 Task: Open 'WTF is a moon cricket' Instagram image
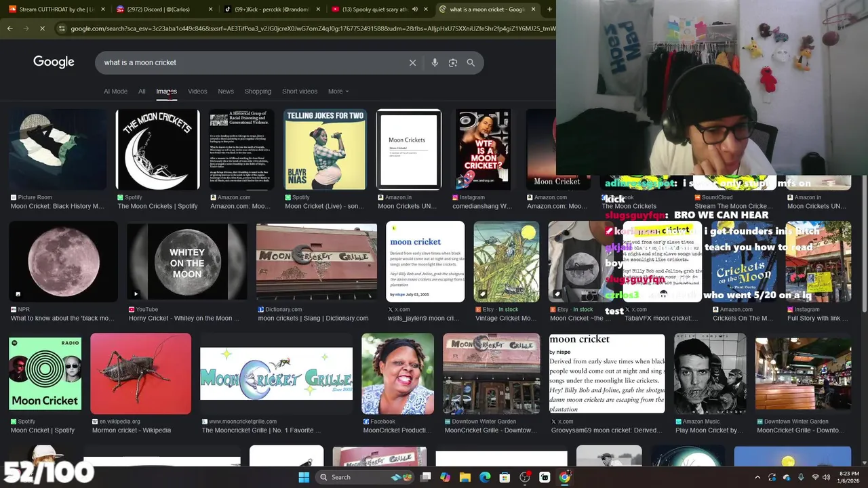point(483,150)
